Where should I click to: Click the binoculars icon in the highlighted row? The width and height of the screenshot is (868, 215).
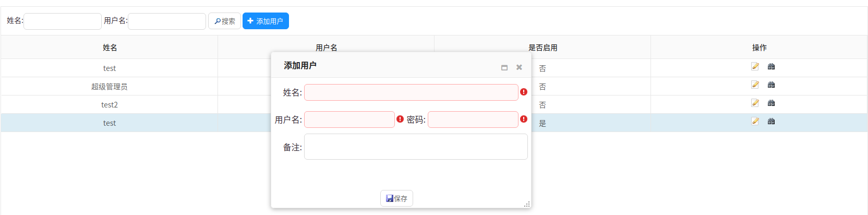pos(771,121)
